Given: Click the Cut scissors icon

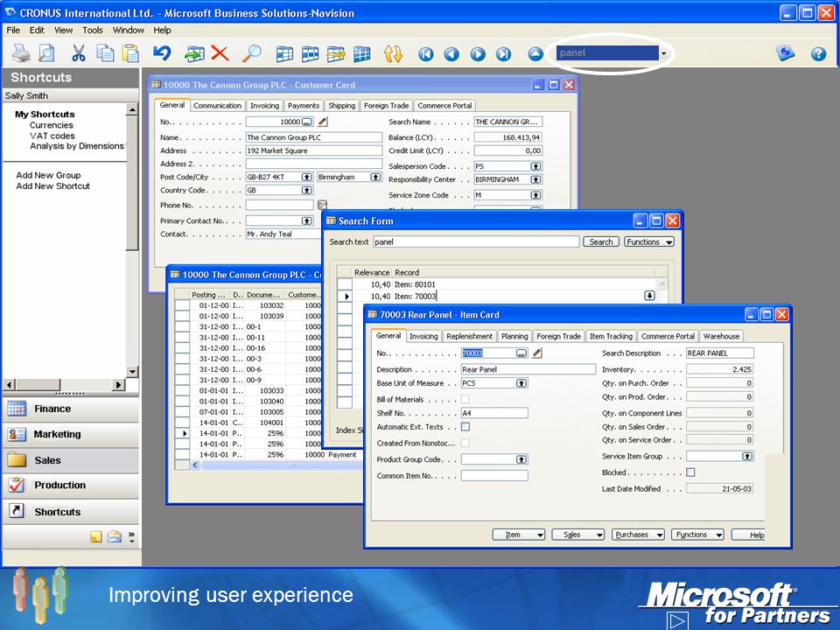Looking at the screenshot, I should pos(79,53).
